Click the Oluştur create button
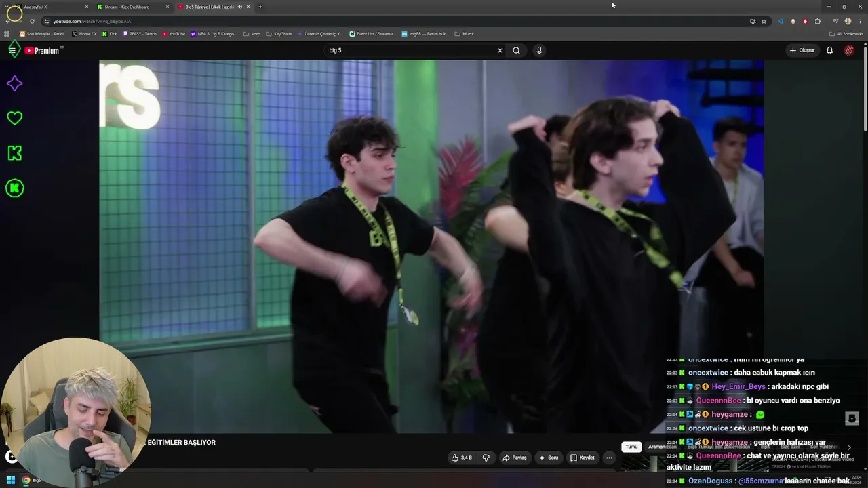This screenshot has height=488, width=868. [x=802, y=50]
